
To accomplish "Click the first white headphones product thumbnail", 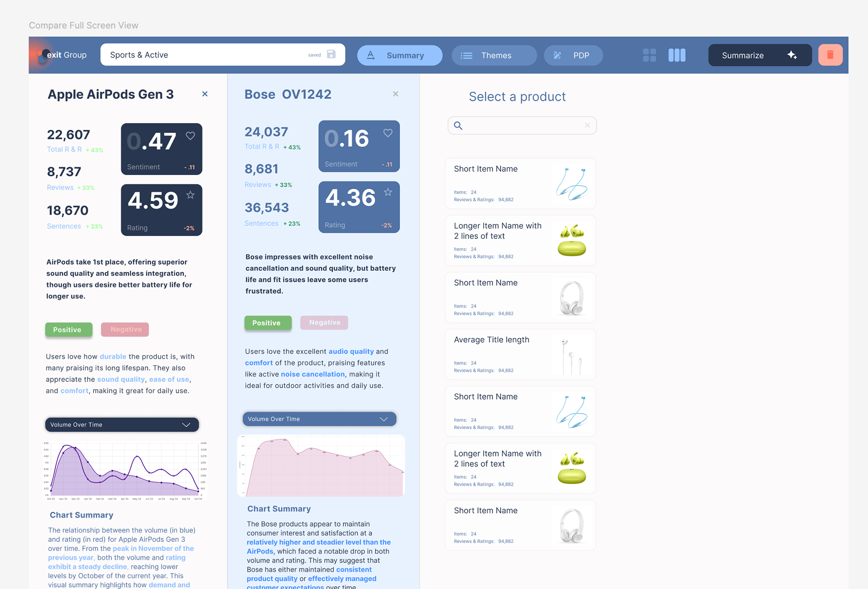I will coord(571,298).
